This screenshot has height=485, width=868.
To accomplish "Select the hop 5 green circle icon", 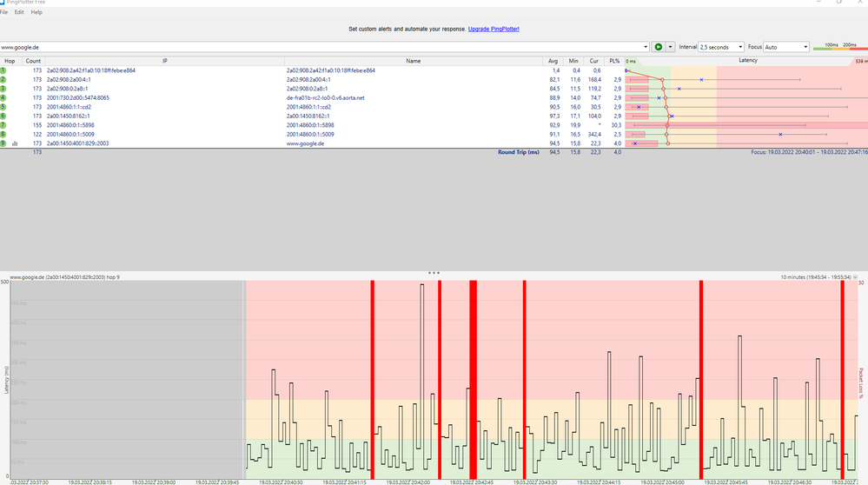I will (x=3, y=107).
